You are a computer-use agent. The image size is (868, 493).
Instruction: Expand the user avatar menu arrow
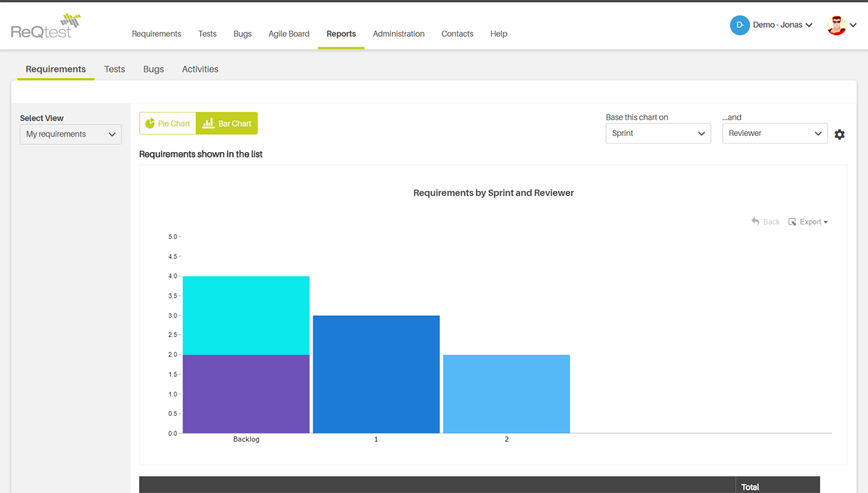pos(853,25)
